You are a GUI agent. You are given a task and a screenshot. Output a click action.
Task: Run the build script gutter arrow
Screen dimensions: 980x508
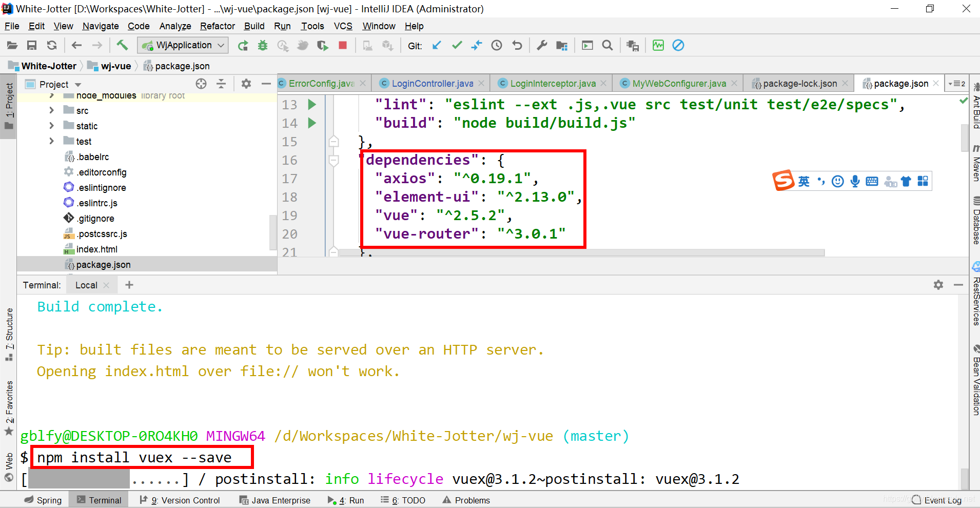(x=312, y=123)
